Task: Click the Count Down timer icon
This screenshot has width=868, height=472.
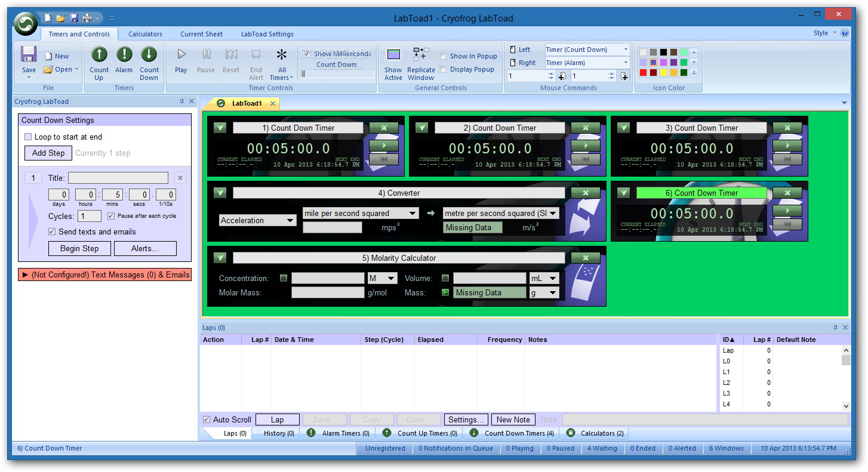Action: click(149, 55)
